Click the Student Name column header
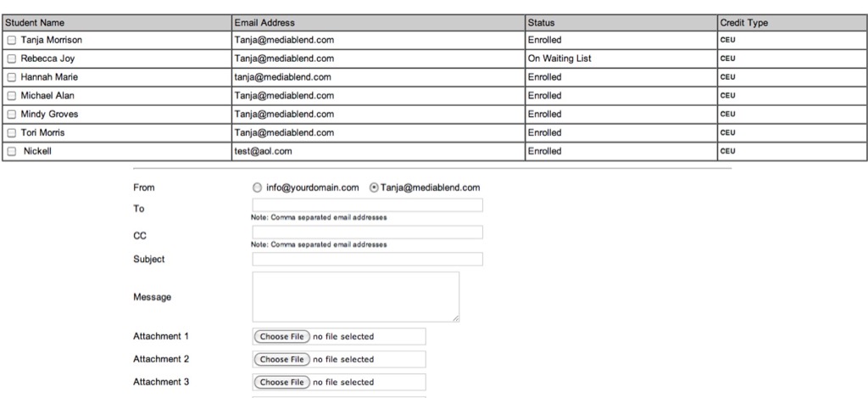The height and width of the screenshot is (398, 868). pyautogui.click(x=35, y=22)
